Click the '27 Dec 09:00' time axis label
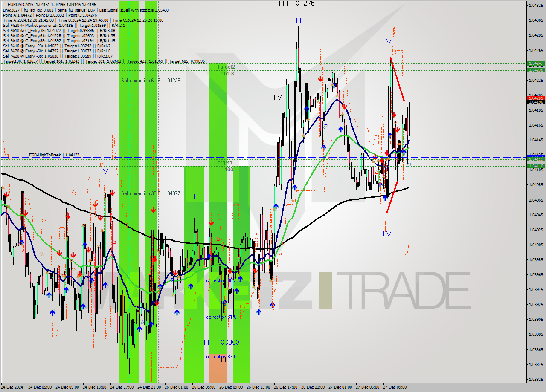 point(395,387)
